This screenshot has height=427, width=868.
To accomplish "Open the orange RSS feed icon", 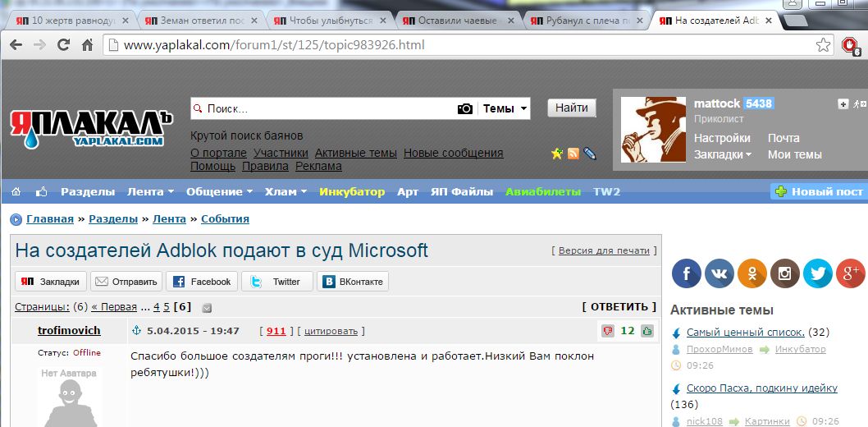I will 573,154.
